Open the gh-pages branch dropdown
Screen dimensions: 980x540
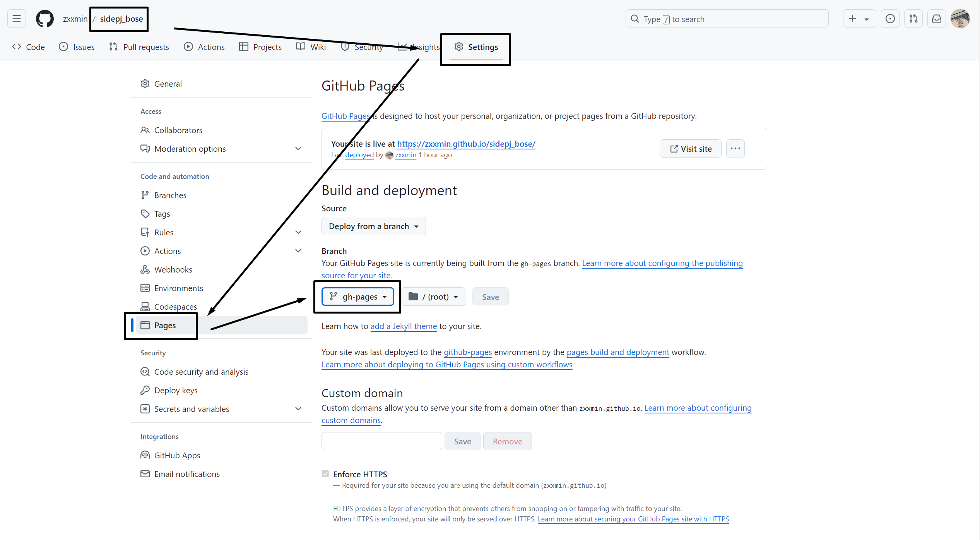358,297
